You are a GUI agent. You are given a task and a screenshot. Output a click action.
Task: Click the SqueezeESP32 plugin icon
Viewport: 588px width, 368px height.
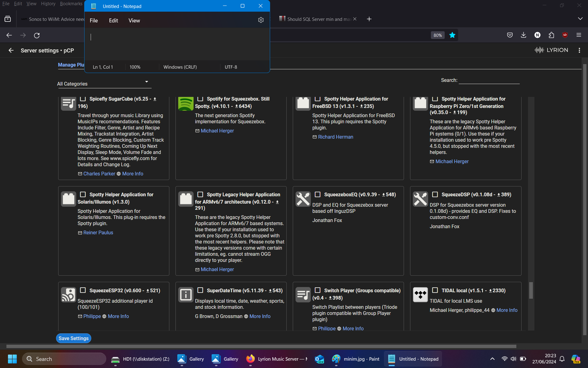pyautogui.click(x=68, y=295)
